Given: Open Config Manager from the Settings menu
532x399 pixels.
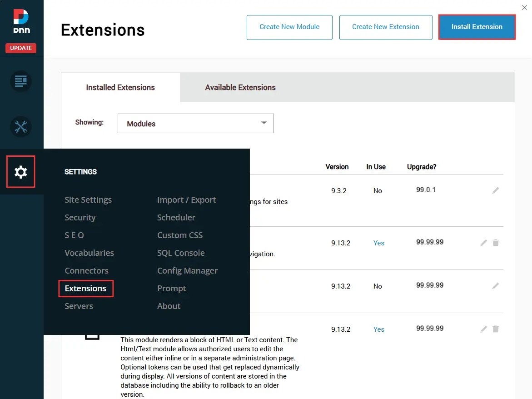Looking at the screenshot, I should click(x=187, y=270).
